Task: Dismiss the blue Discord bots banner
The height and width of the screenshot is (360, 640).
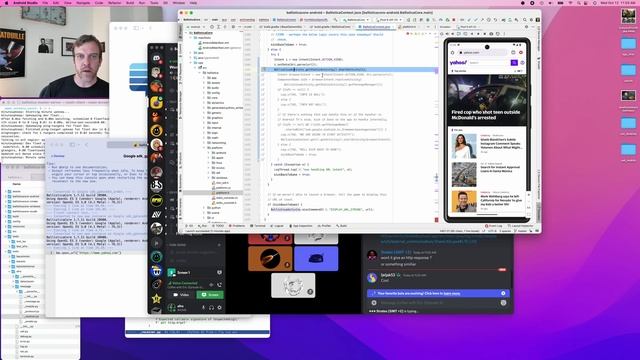Action: 503,293
